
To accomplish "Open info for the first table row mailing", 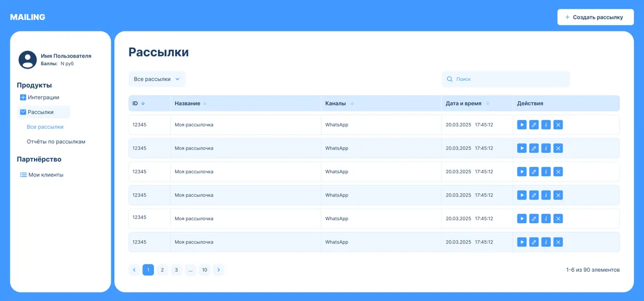I will [546, 125].
